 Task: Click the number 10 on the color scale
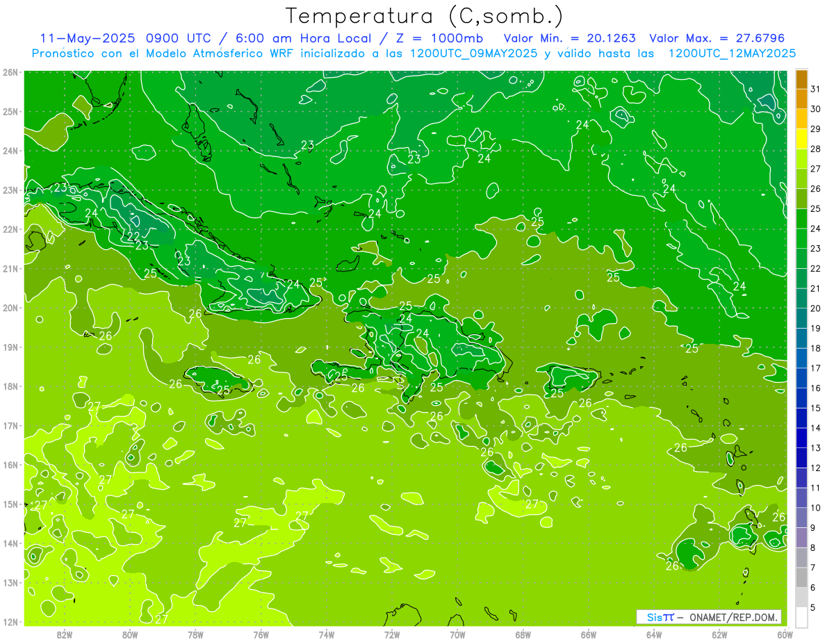coord(815,508)
